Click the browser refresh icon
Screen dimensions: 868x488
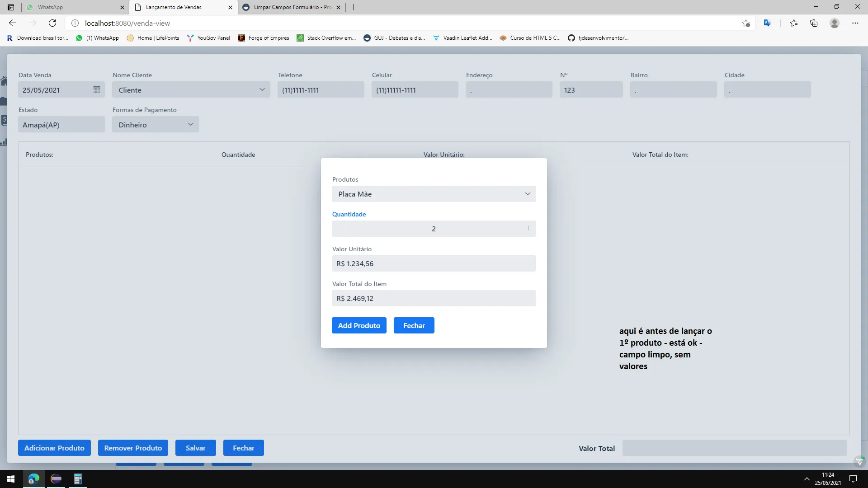pos(52,23)
